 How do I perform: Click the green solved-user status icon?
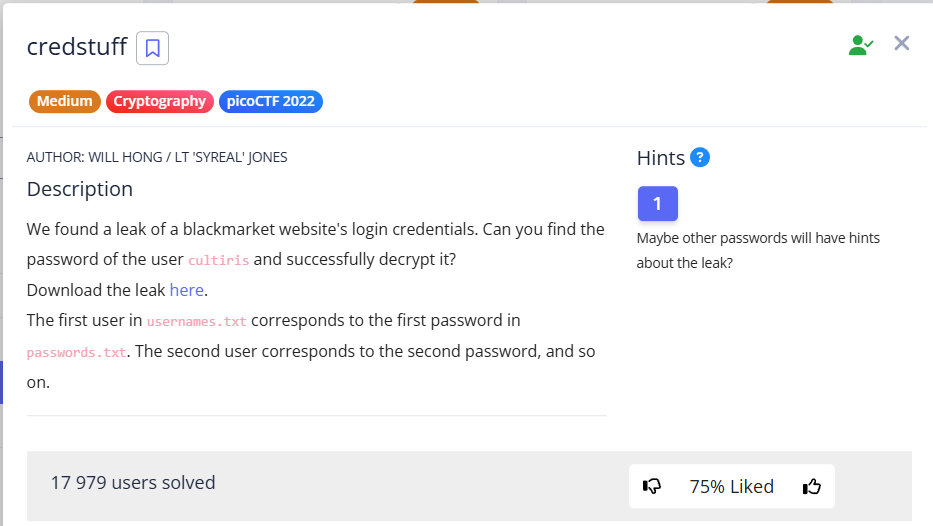tap(860, 44)
